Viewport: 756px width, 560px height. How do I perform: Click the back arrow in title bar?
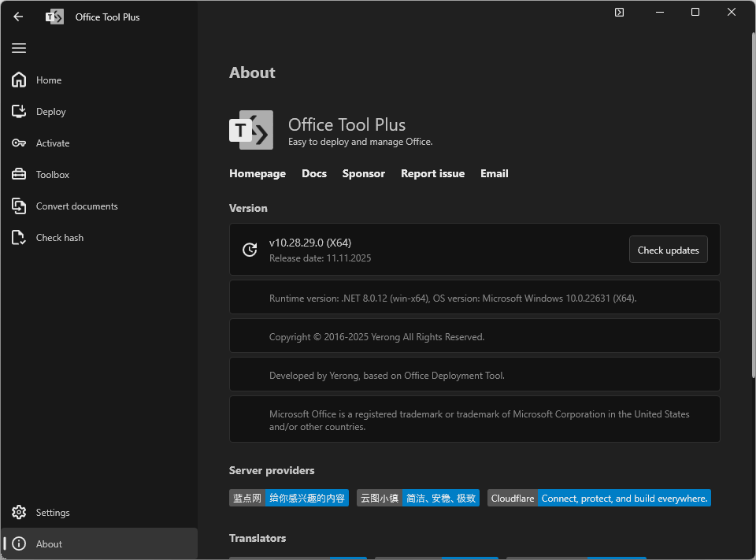click(18, 17)
